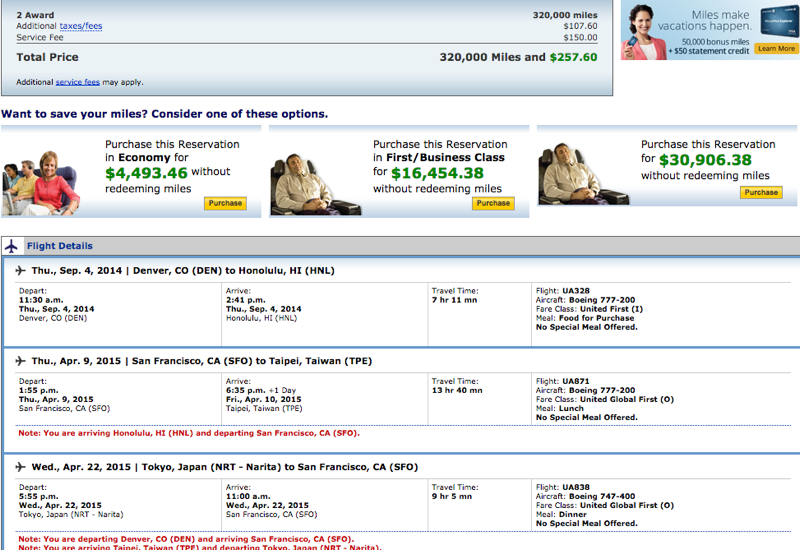Click the red note about departing Denver
This screenshot has height=550, width=800.
tap(186, 539)
